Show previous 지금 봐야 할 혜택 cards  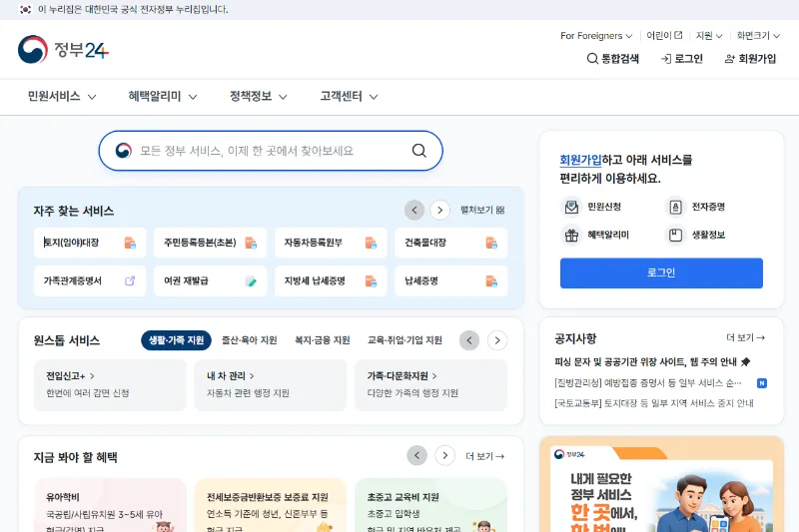coord(416,455)
